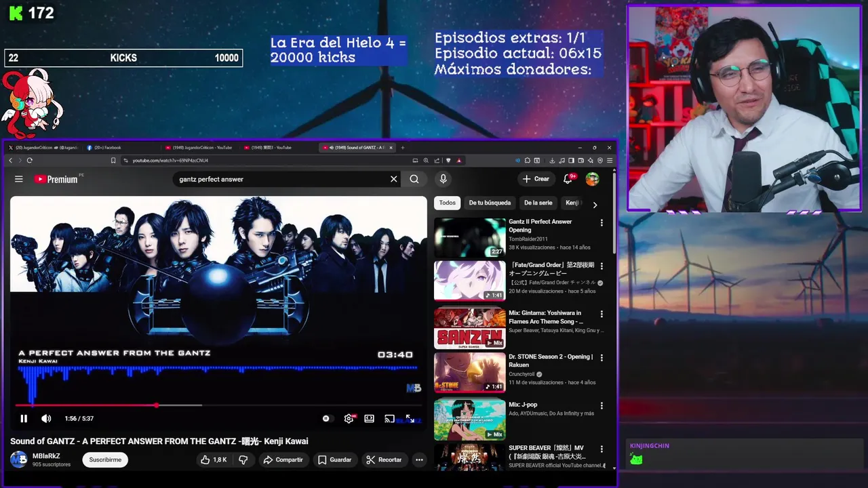Switch player to theater mode
Screen dimensions: 868x488
(x=369, y=419)
